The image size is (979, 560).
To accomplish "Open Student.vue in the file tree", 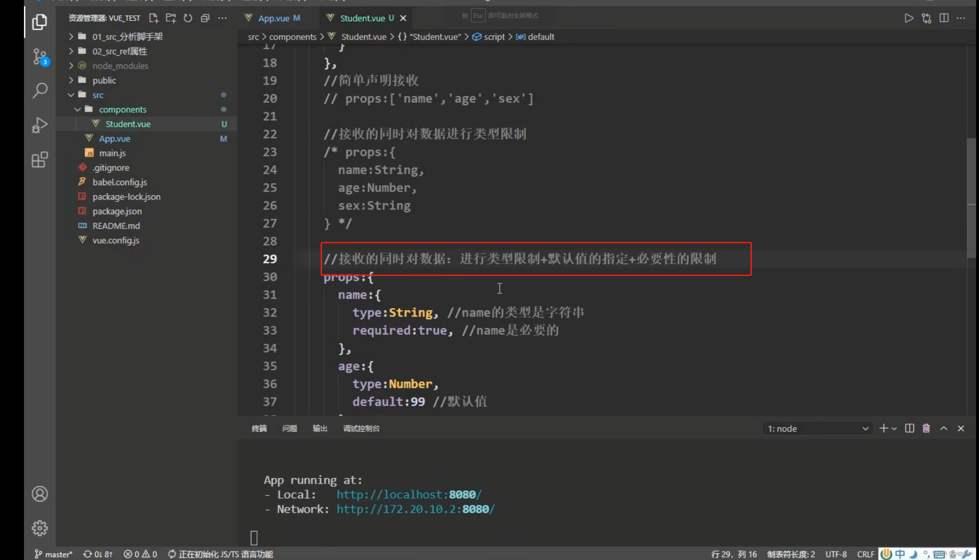I will point(147,124).
